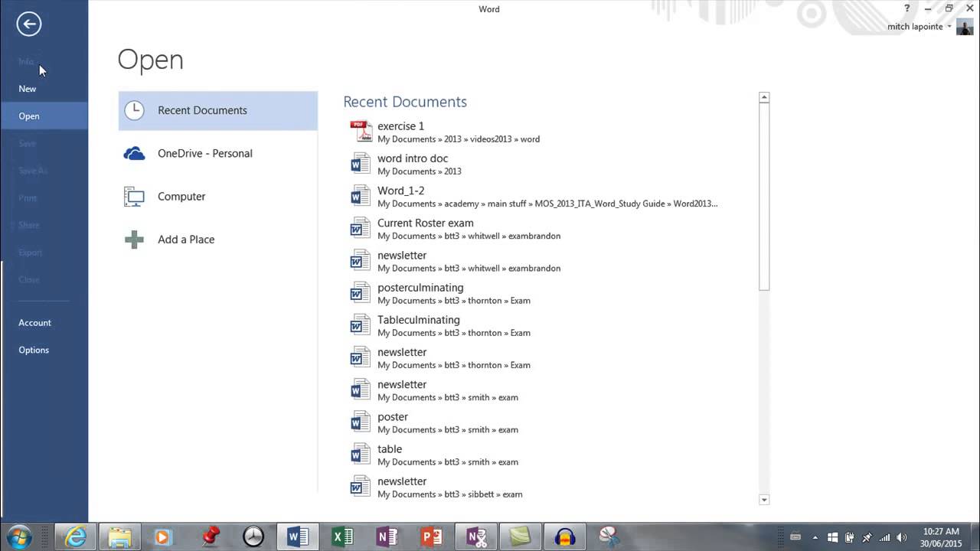Click the scroll down arrow of the list
The width and height of the screenshot is (980, 551).
tap(764, 500)
